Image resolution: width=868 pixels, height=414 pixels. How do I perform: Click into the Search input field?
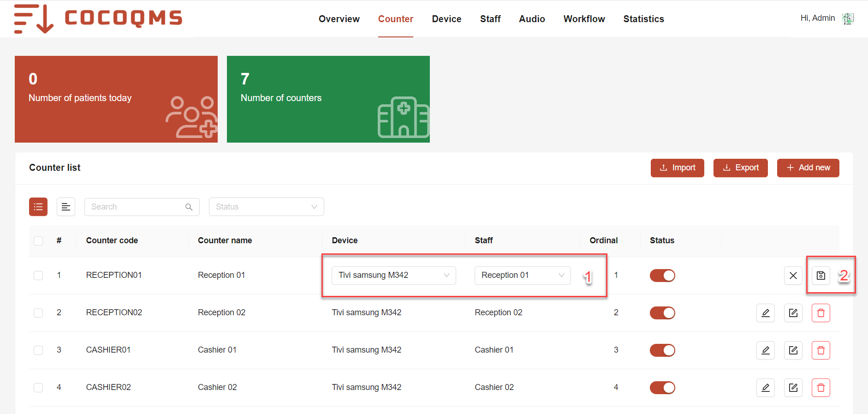pos(136,207)
